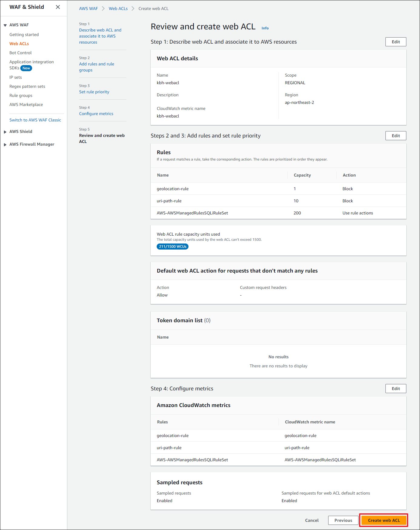The image size is (420, 530).
Task: Edit Step 4 Configure metrics
Action: click(x=396, y=389)
